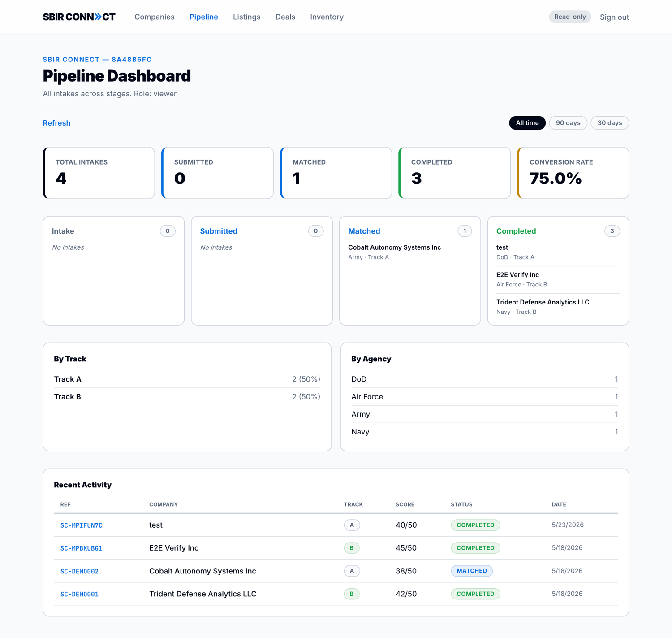
Task: Go to the Listings page
Action: pyautogui.click(x=246, y=17)
